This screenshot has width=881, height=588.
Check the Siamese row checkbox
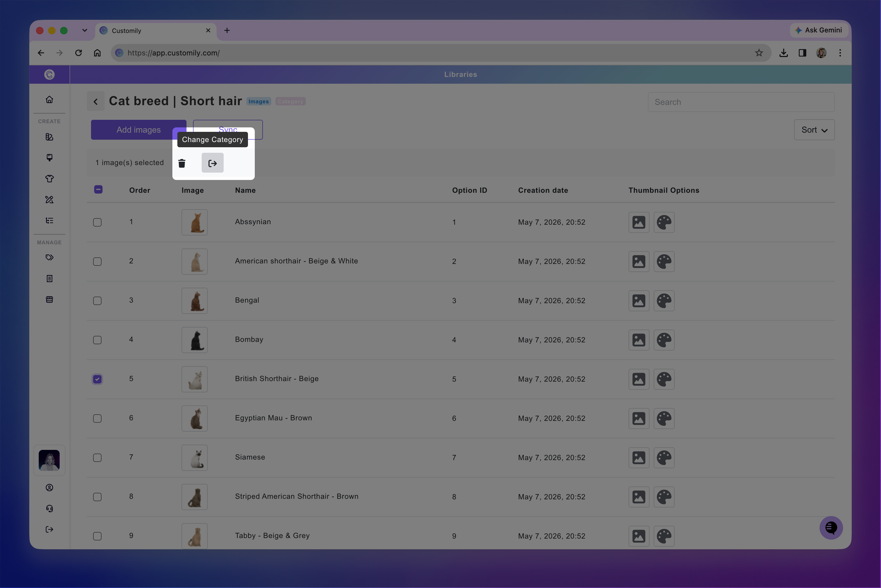pyautogui.click(x=97, y=457)
